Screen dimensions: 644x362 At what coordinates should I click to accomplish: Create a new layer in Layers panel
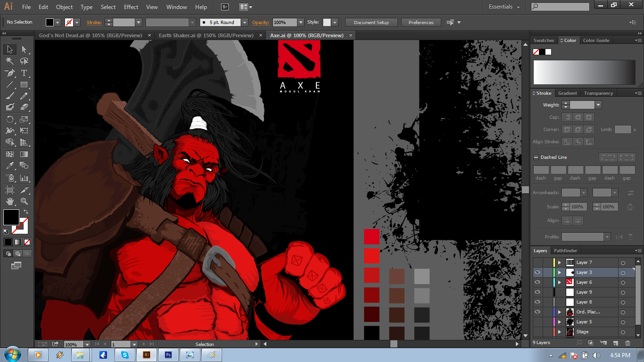click(616, 343)
